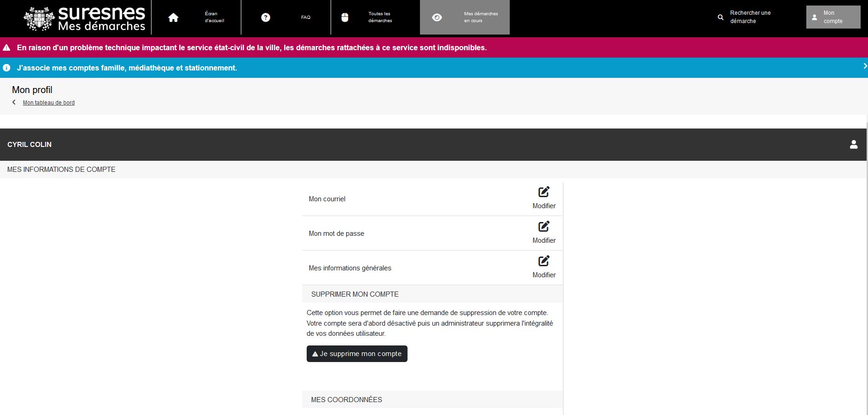868x415 pixels.
Task: Click the search magnifier icon
Action: 720,17
